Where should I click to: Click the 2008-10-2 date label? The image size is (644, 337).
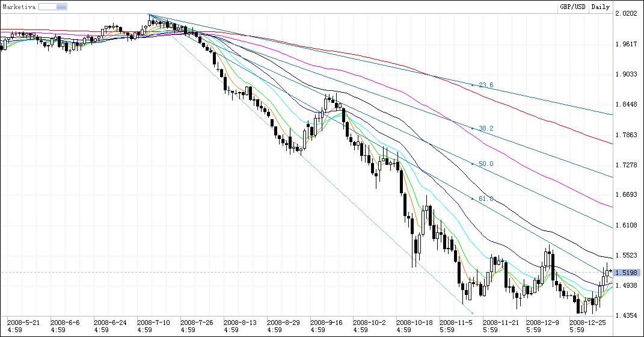click(x=369, y=323)
